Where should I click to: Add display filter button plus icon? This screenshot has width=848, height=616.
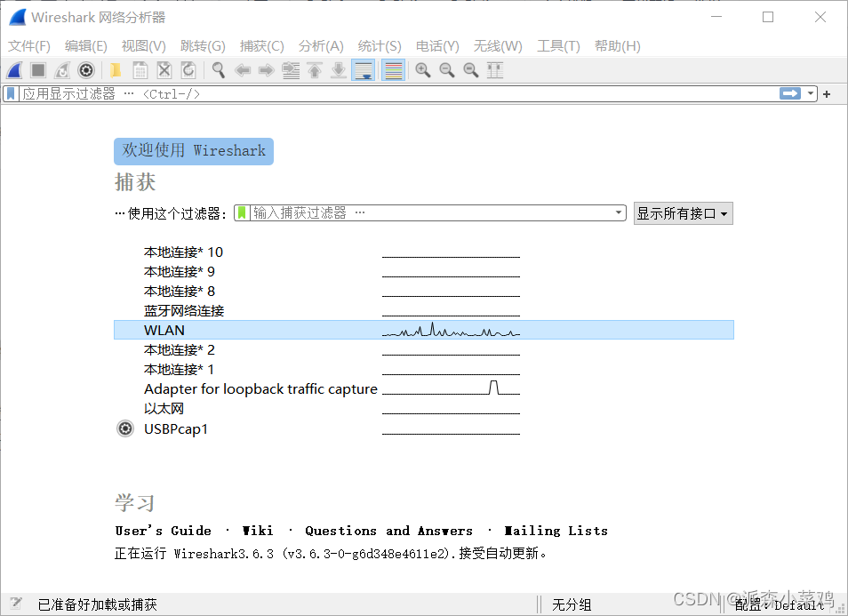pyautogui.click(x=827, y=94)
